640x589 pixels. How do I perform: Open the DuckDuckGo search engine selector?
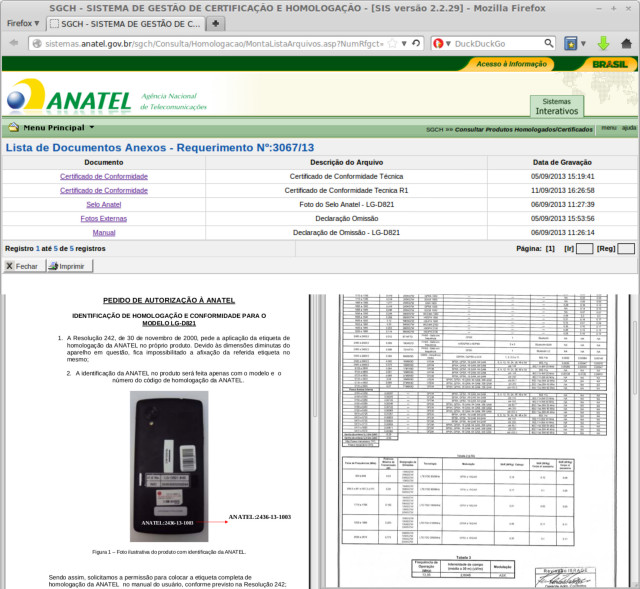tap(442, 44)
